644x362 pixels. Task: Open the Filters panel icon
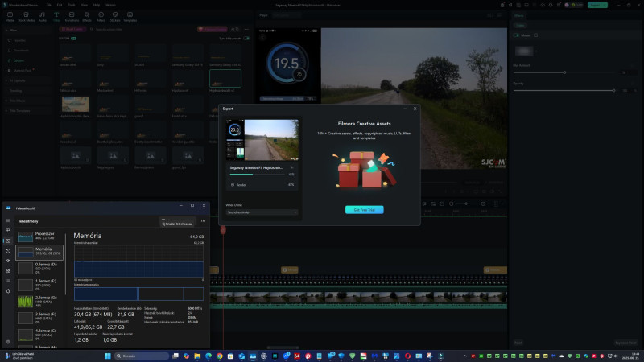101,17
